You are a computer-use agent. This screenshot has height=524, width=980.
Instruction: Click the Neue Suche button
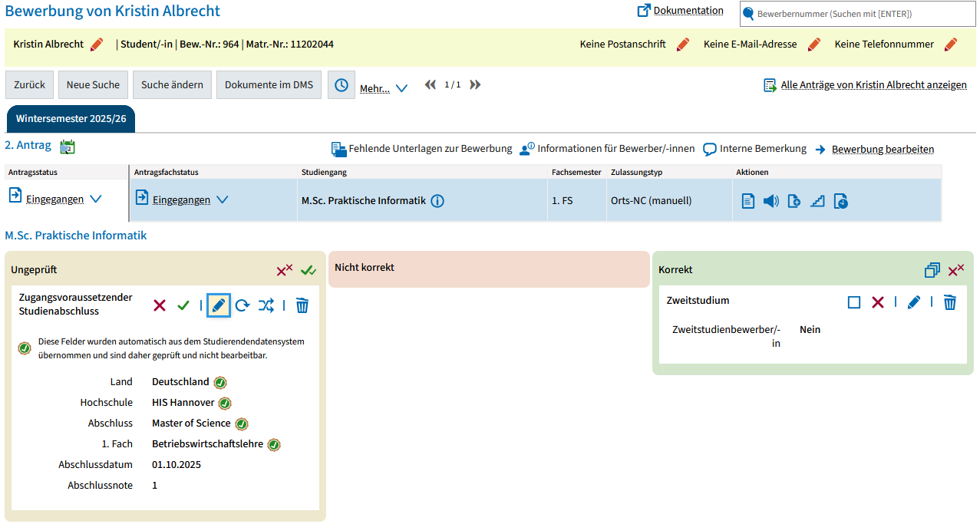tap(93, 85)
